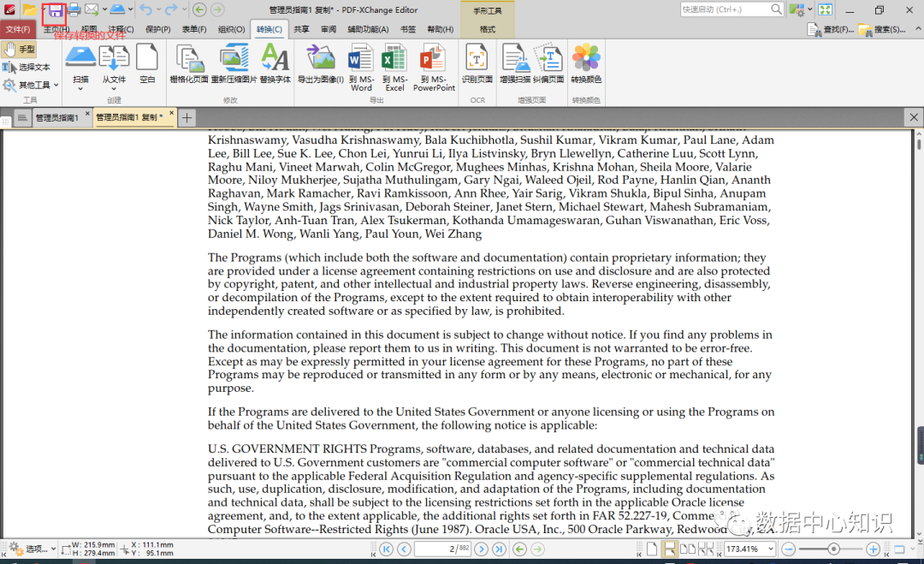This screenshot has height=564, width=924.
Task: Create a 空白 blank document
Action: pos(147,63)
